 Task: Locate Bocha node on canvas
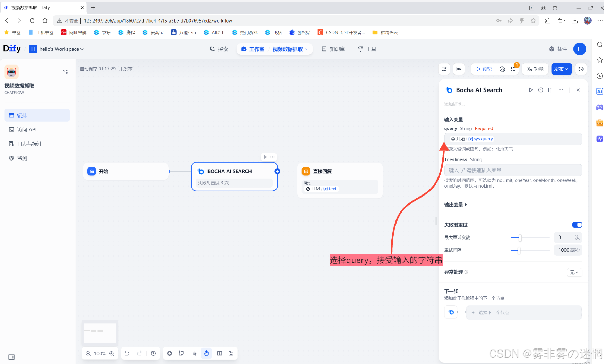[541, 90]
